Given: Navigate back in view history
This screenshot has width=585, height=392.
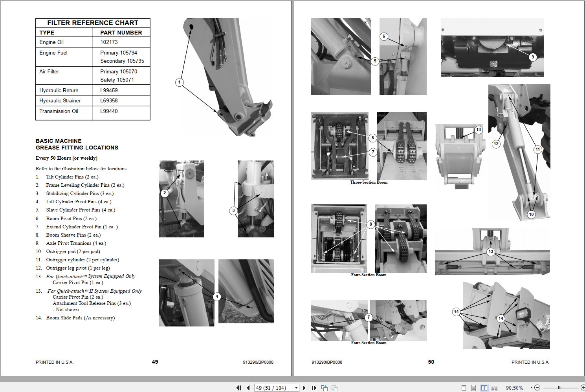Looking at the screenshot, I should [x=325, y=388].
